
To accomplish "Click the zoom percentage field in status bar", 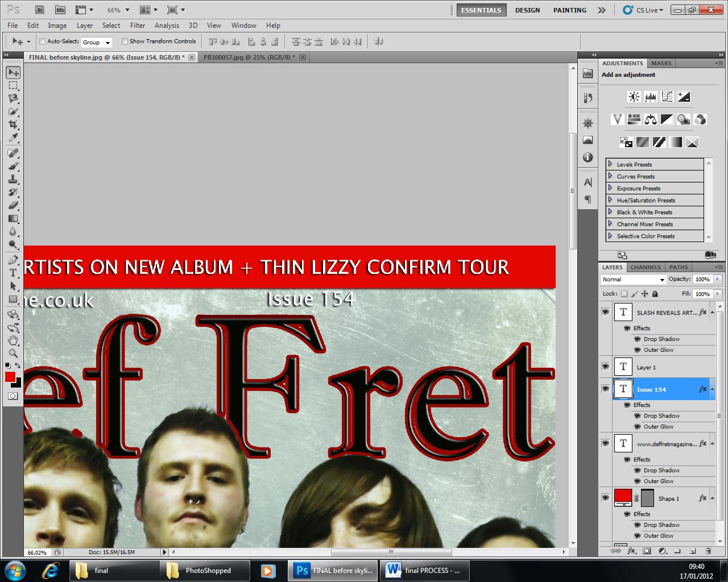I will coord(38,552).
